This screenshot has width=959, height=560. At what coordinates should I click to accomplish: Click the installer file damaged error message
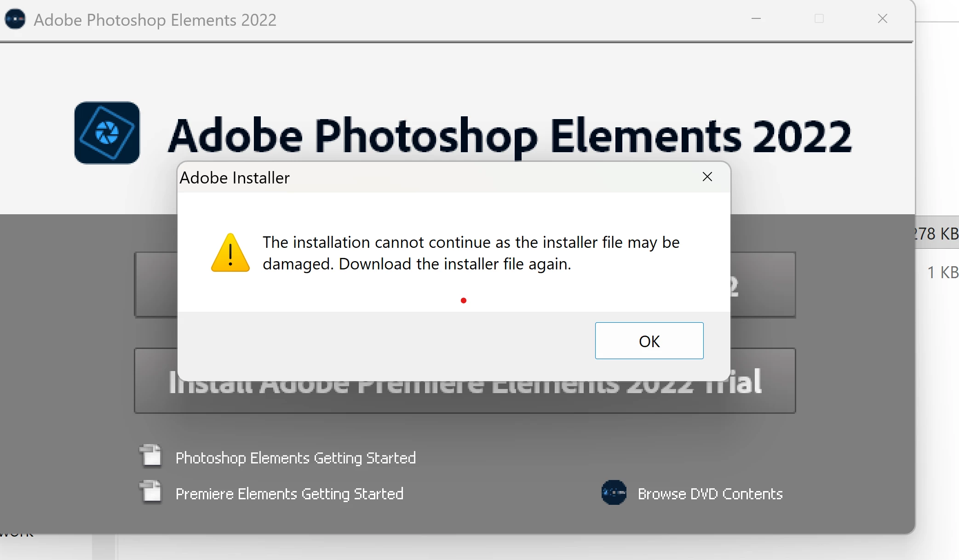coord(471,253)
